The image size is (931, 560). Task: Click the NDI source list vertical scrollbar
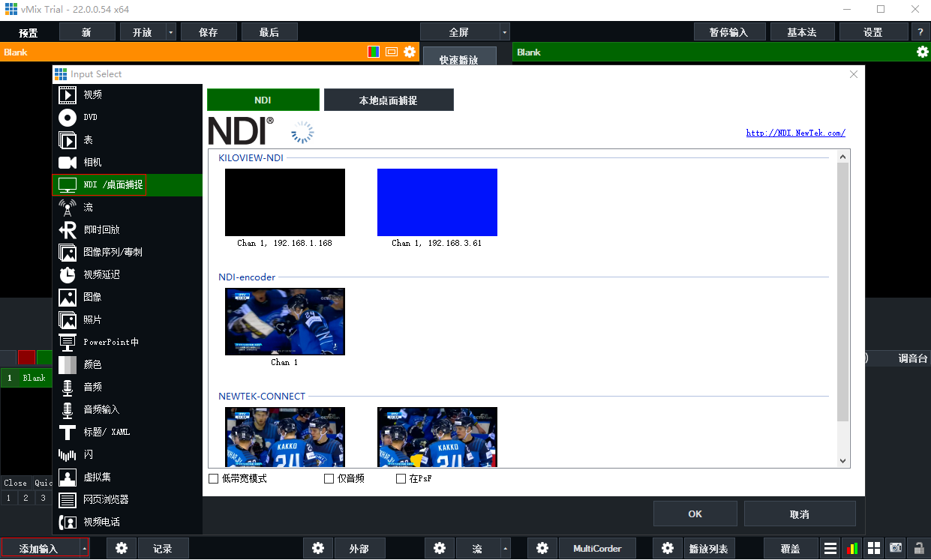[843, 292]
